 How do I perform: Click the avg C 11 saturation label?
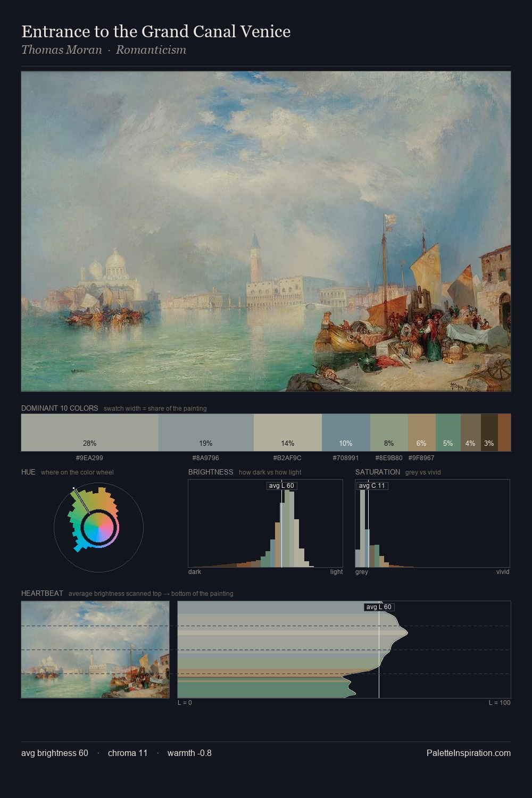(372, 486)
